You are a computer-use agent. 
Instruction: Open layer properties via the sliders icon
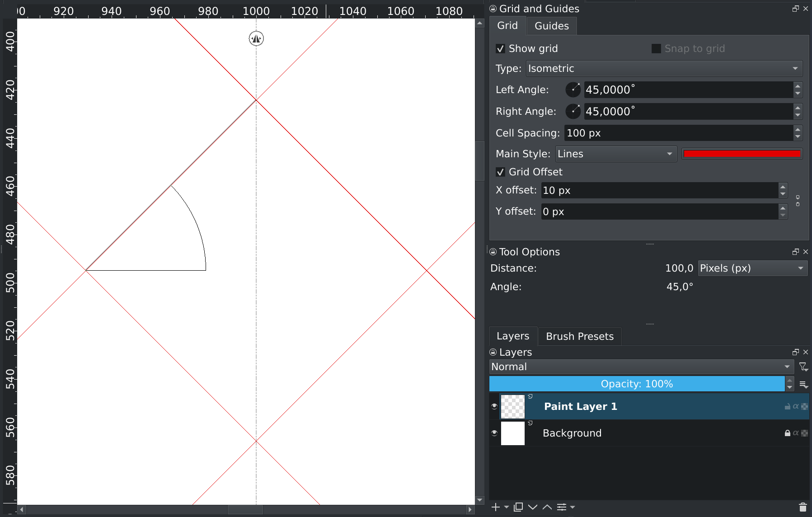pyautogui.click(x=562, y=507)
